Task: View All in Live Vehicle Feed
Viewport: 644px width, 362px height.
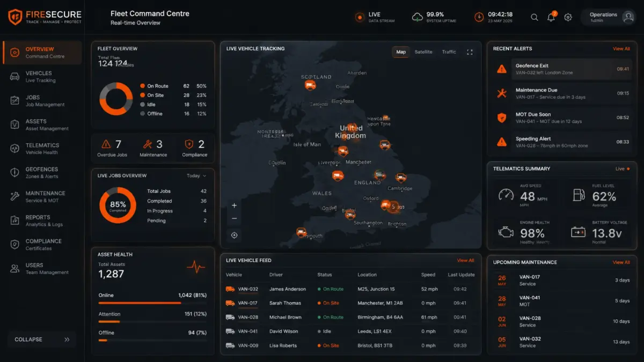Action: (466, 261)
